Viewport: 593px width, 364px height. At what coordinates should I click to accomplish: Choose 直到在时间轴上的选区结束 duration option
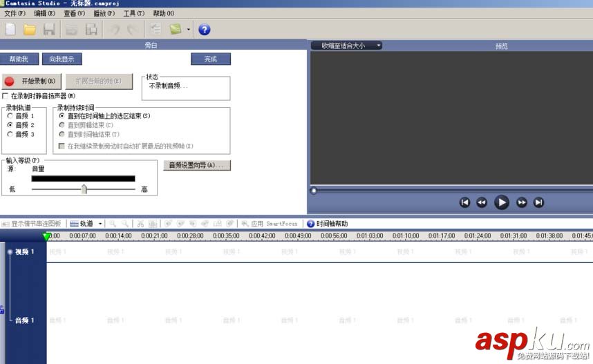point(62,115)
